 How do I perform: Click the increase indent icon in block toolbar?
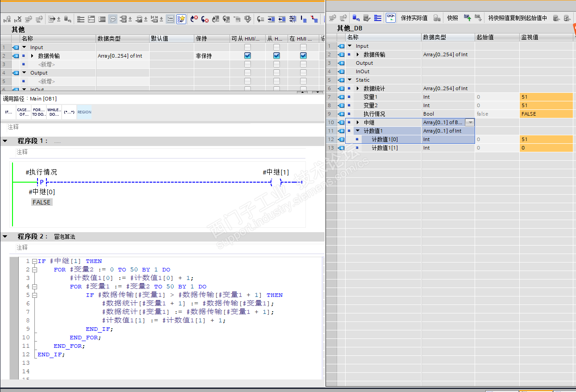pyautogui.click(x=271, y=19)
